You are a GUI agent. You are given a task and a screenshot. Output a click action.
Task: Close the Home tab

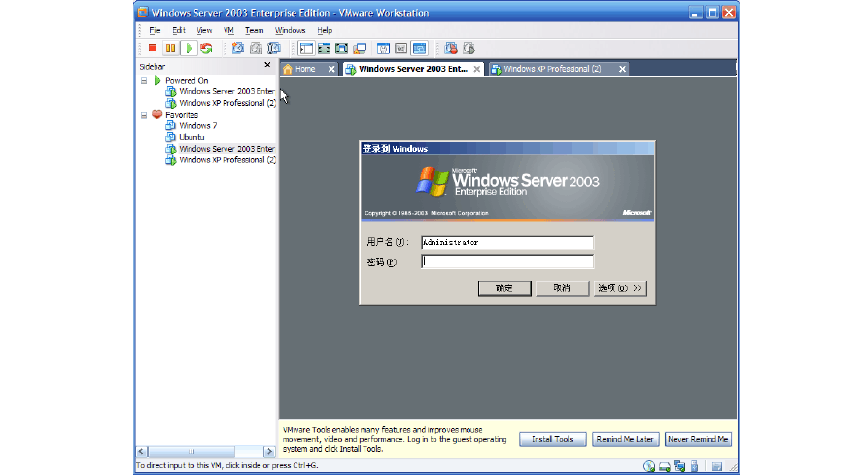(331, 69)
